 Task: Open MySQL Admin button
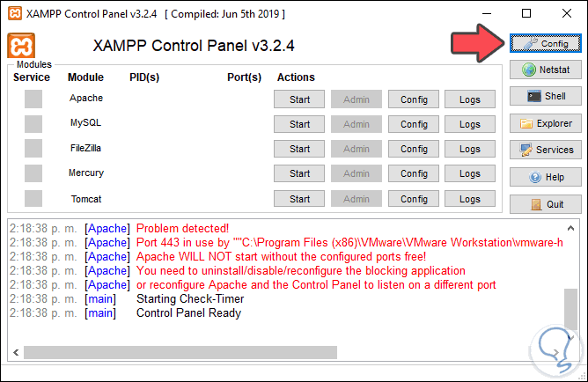tap(356, 124)
